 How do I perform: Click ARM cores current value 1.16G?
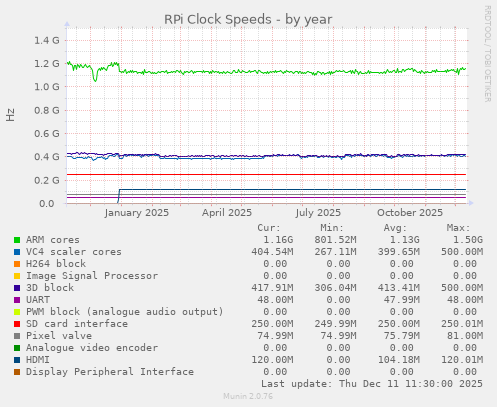(278, 240)
